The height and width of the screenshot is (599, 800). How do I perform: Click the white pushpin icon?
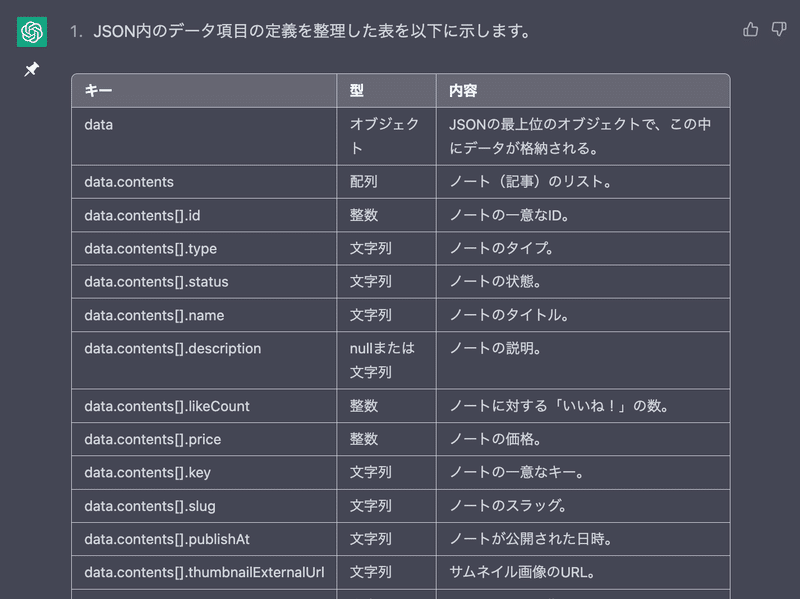[32, 69]
